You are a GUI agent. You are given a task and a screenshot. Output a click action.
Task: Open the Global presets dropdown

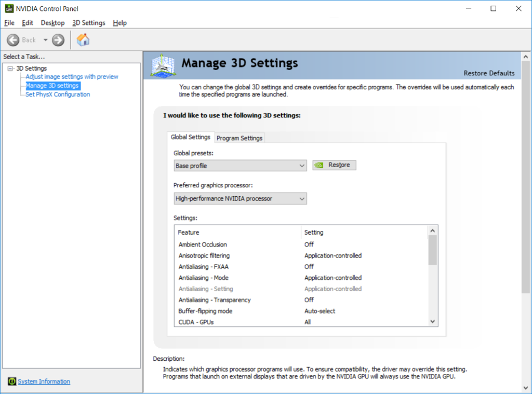(x=302, y=165)
